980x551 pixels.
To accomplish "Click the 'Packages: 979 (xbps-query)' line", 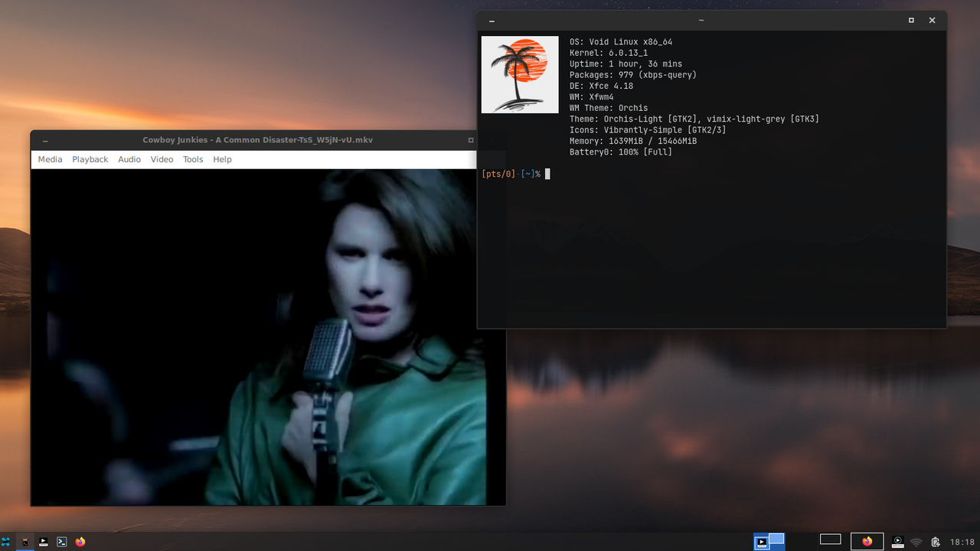I will pyautogui.click(x=633, y=75).
